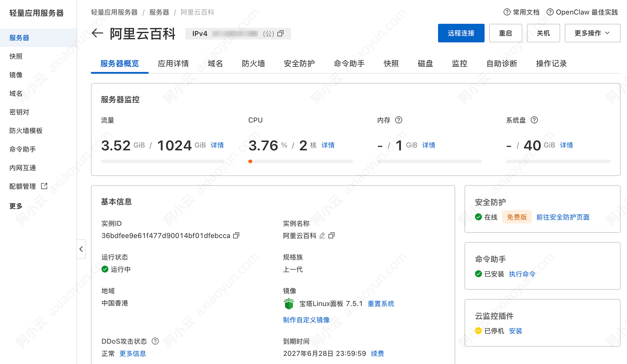Click green 运行中 status icon
Viewport: 627px width, 364px height.
[105, 269]
